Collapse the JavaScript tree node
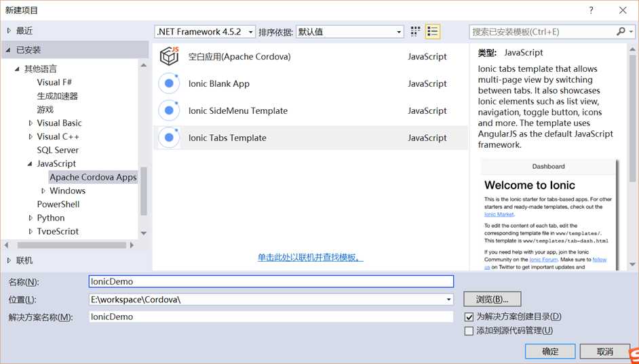The image size is (639, 364). click(x=30, y=163)
